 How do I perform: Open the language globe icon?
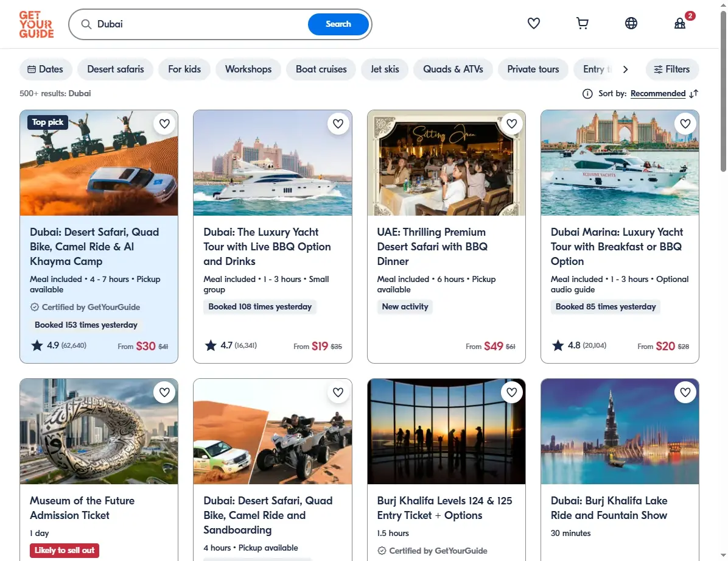point(631,23)
